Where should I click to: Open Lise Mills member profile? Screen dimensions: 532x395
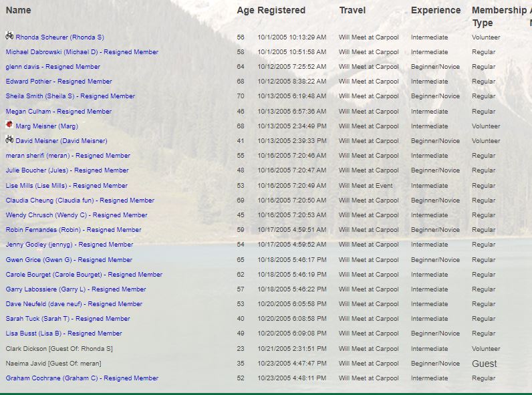click(x=66, y=186)
